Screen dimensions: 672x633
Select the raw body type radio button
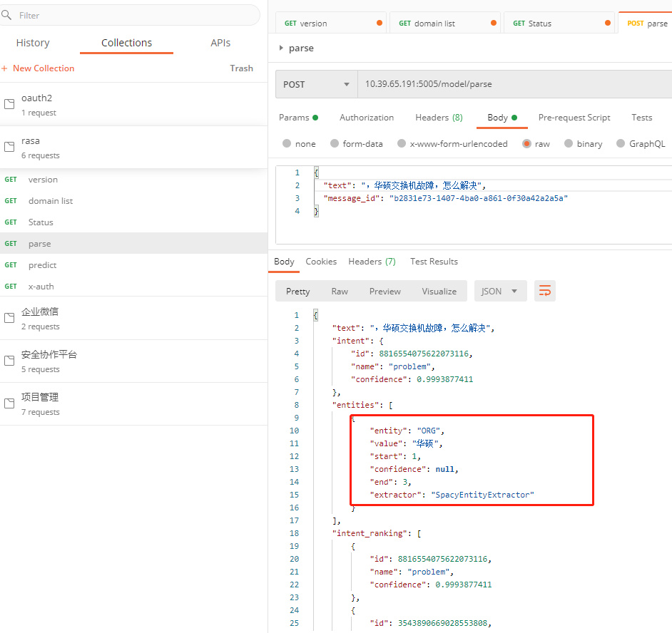pos(526,143)
